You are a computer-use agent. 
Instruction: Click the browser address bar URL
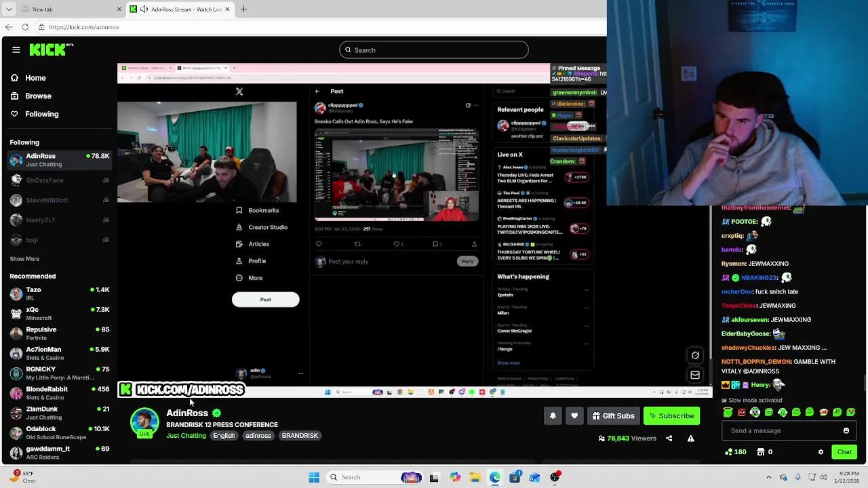pos(84,27)
